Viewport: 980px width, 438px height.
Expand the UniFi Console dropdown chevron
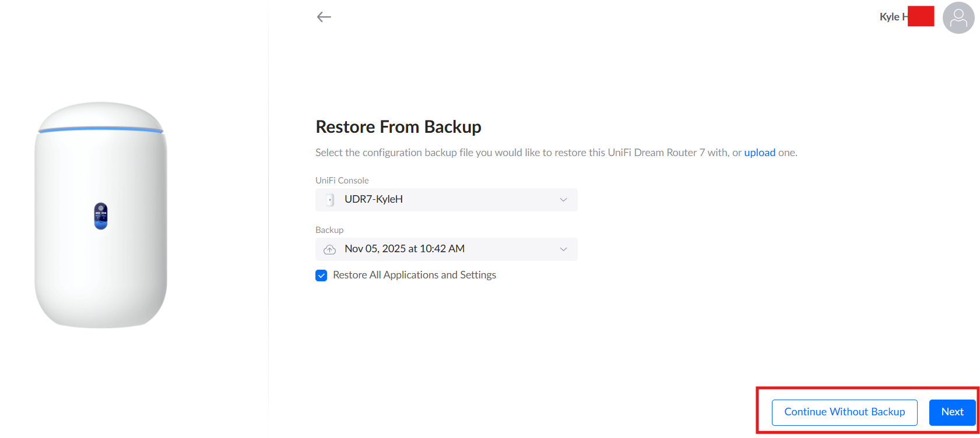[x=563, y=200]
